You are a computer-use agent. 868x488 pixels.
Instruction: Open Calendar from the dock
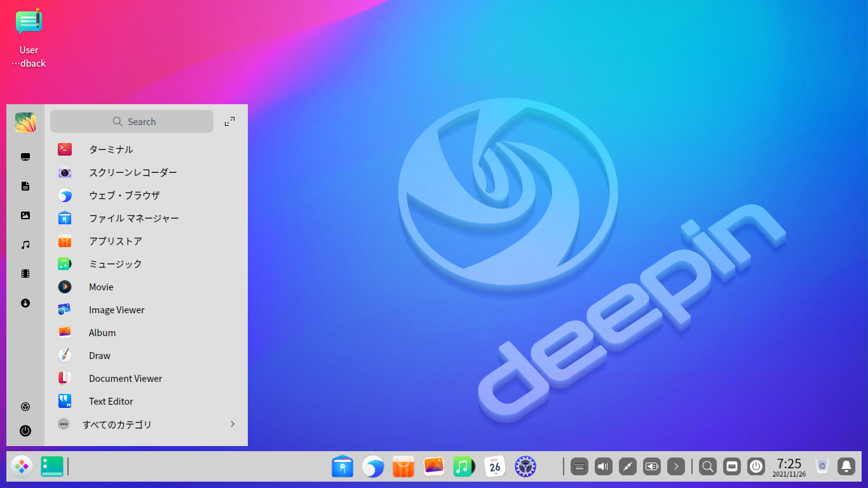tap(495, 466)
